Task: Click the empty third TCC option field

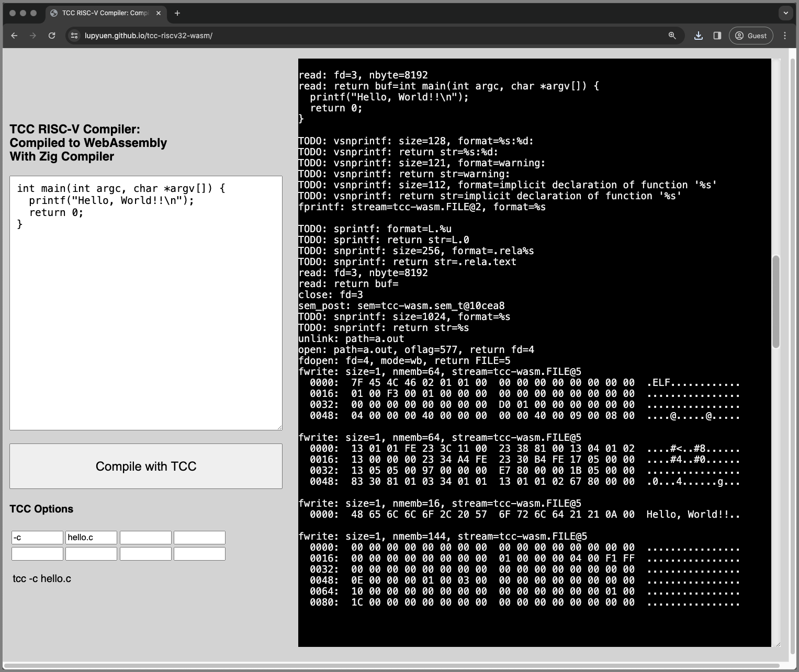Action: [x=145, y=538]
